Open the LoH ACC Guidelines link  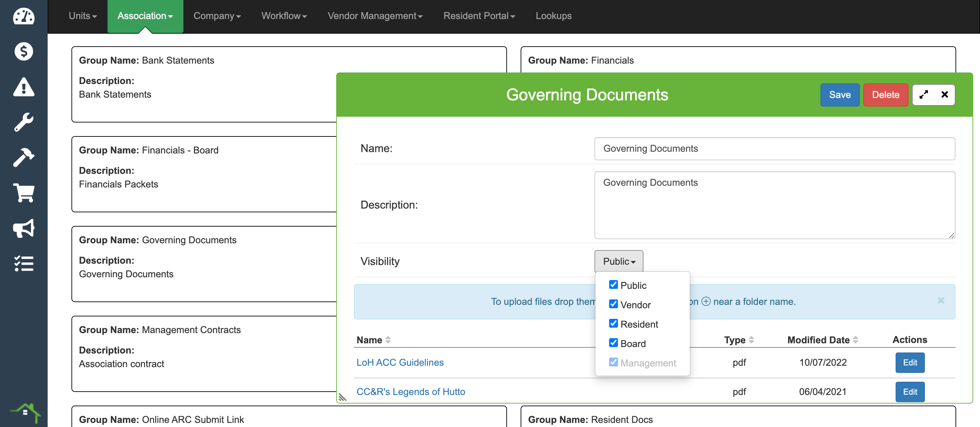[400, 362]
